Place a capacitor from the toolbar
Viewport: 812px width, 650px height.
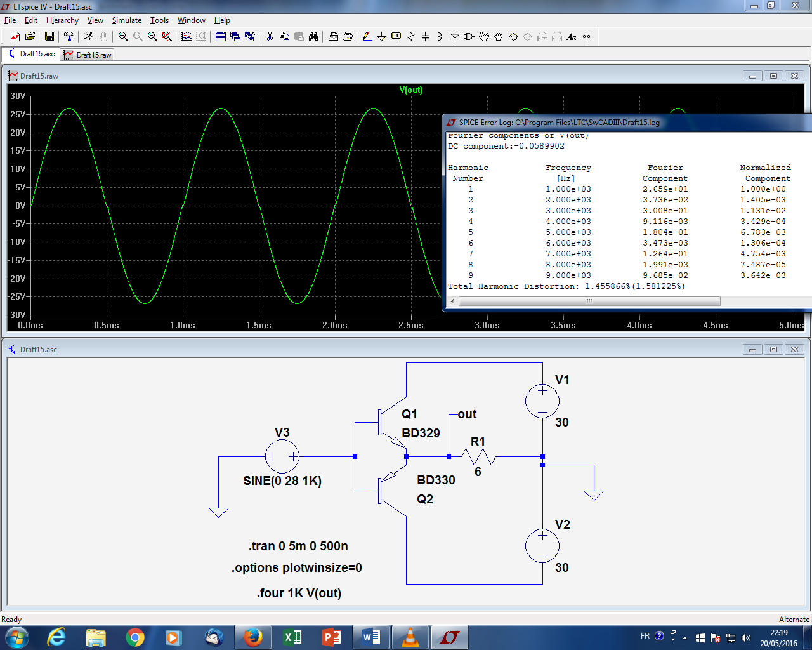click(426, 37)
